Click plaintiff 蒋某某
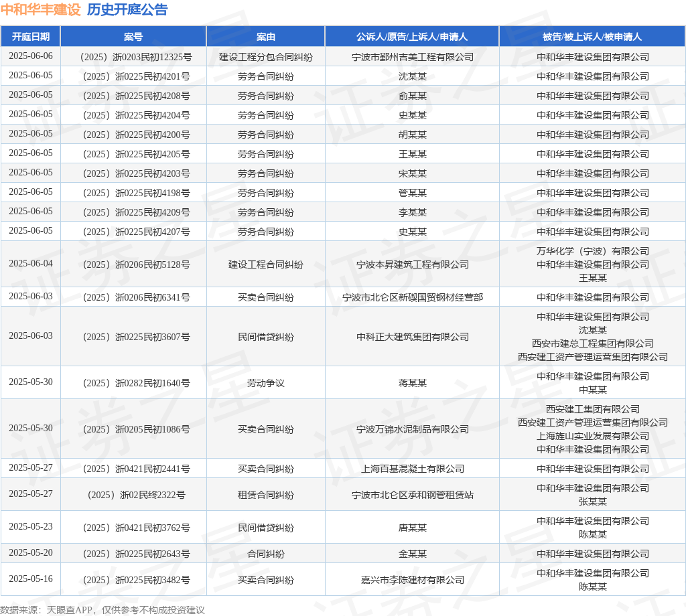 (412, 383)
